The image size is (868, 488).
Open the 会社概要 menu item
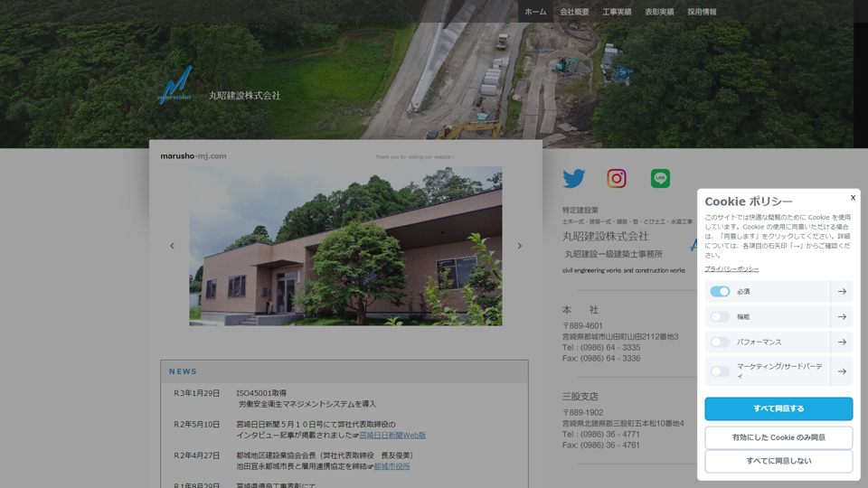click(574, 12)
